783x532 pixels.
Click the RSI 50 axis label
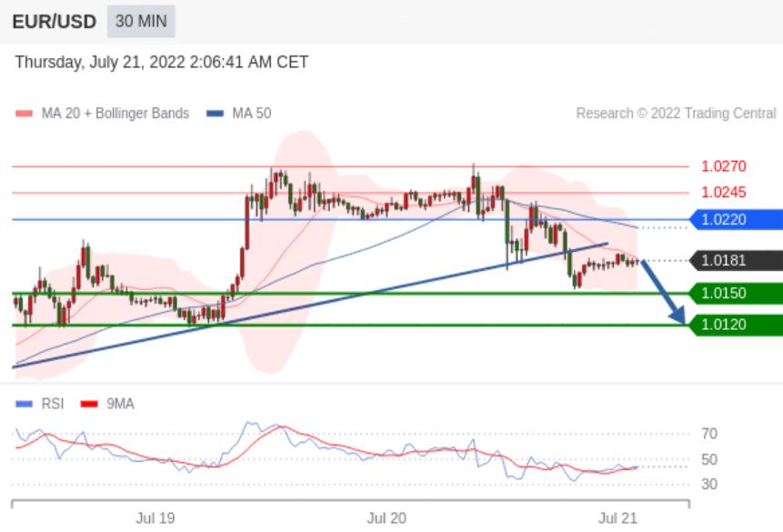(709, 459)
